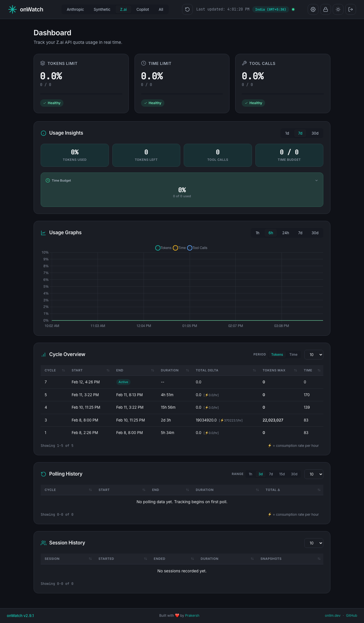
Task: Click the Time Limit progress bar
Action: (x=182, y=94)
